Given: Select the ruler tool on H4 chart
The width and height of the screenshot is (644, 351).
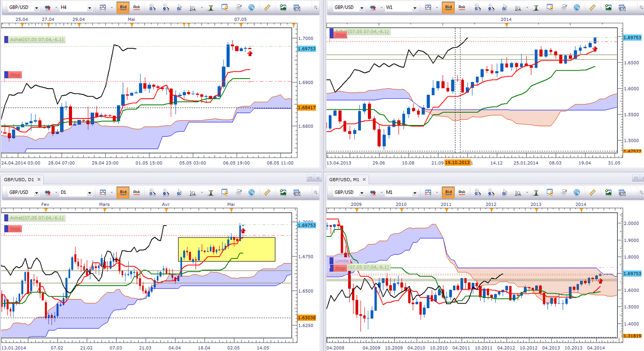Looking at the screenshot, I should point(267,7).
